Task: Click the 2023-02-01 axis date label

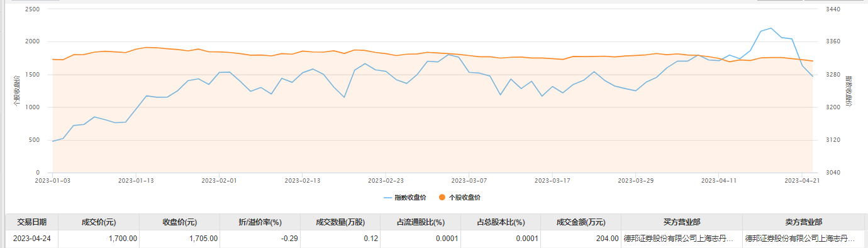Action: click(219, 180)
